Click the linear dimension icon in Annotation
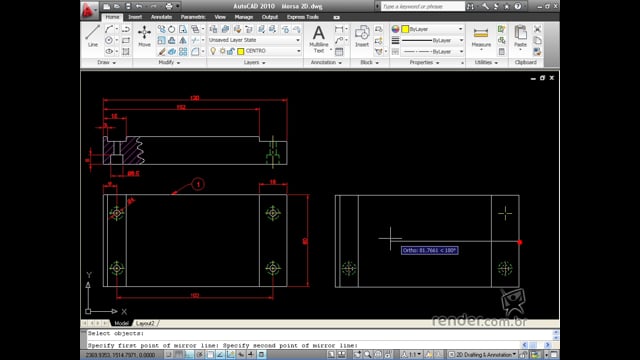The width and height of the screenshot is (640, 360). click(339, 29)
